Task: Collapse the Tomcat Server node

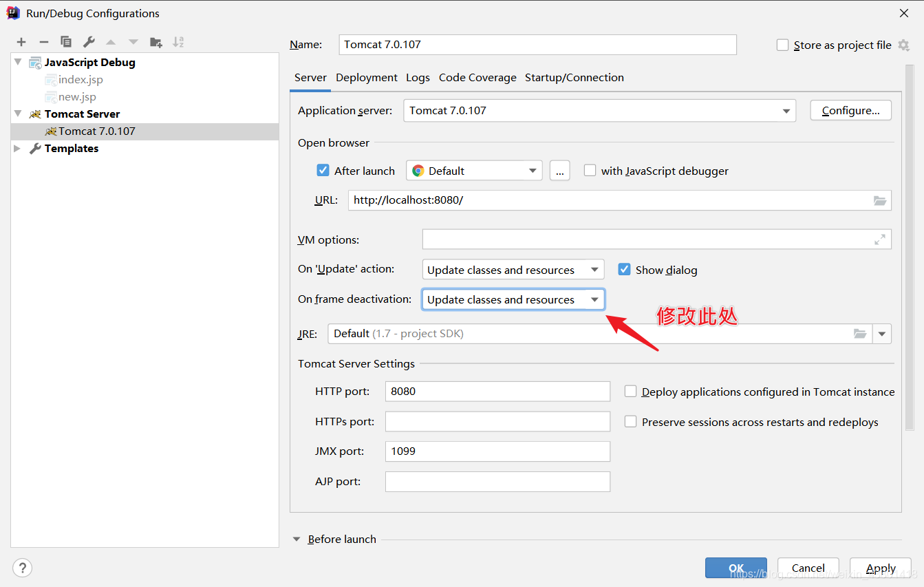Action: point(18,114)
